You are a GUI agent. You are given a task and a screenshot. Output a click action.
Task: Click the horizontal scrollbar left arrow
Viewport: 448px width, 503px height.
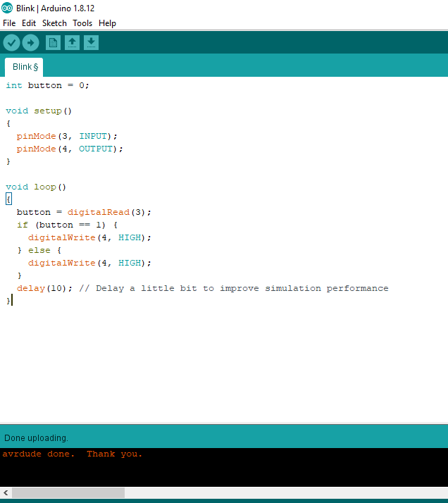[x=6, y=492]
